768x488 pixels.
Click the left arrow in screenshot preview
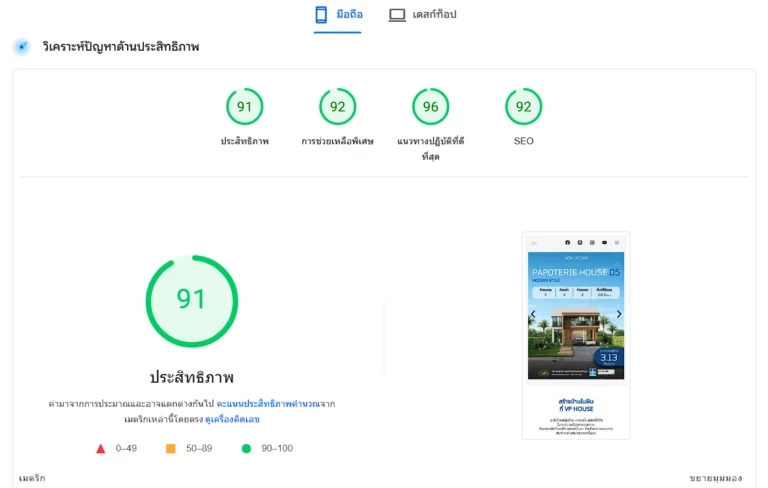533,314
